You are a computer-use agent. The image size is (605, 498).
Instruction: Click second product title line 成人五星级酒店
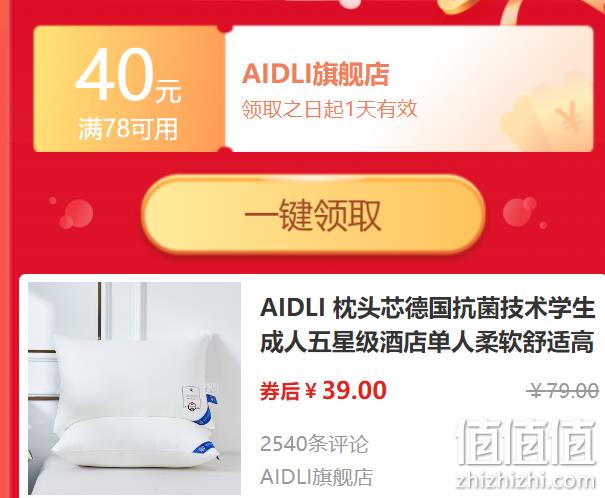(427, 343)
